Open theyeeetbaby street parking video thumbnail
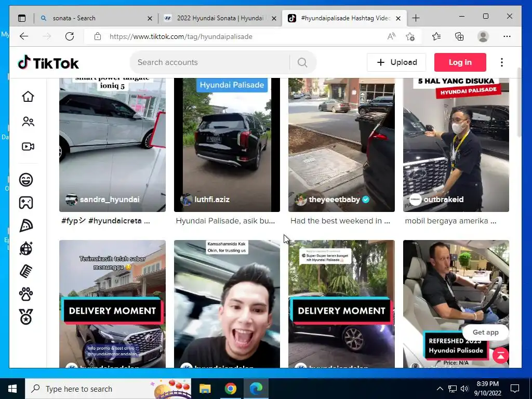This screenshot has height=399, width=532. [x=341, y=145]
